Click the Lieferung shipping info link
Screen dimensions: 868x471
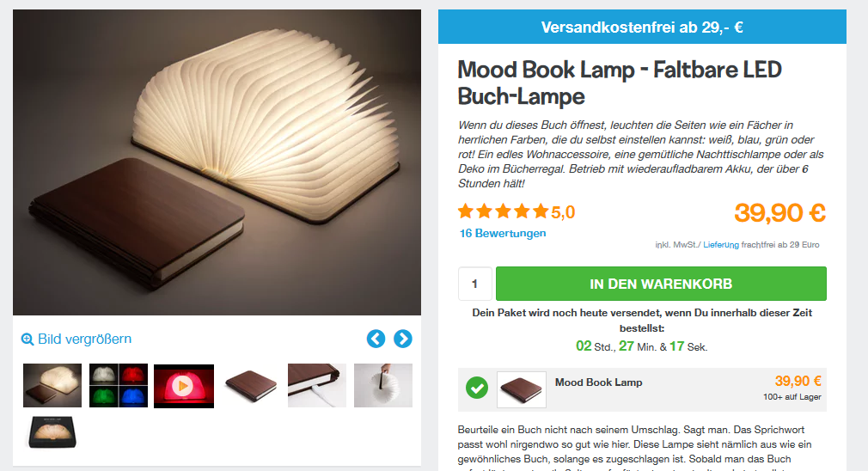click(x=721, y=245)
